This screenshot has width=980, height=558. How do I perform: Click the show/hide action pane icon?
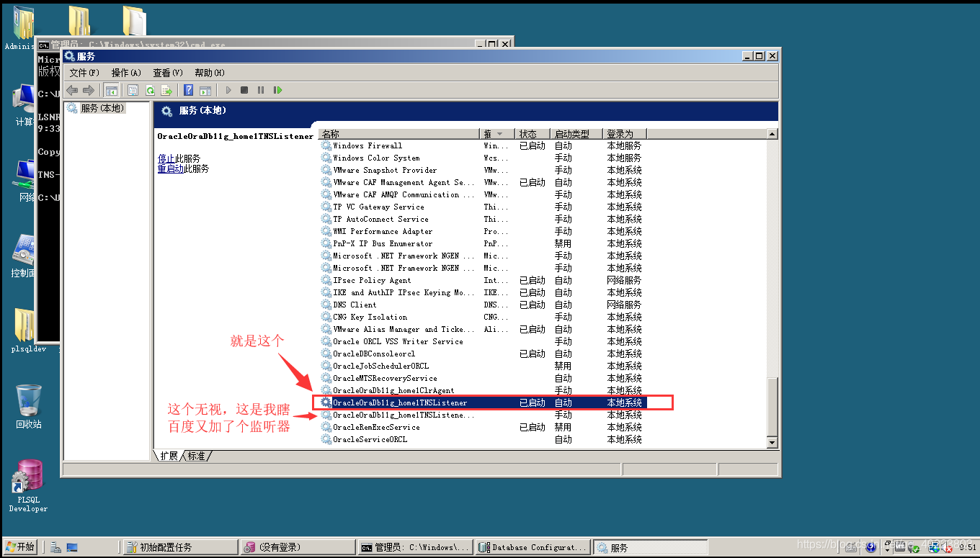(x=205, y=90)
